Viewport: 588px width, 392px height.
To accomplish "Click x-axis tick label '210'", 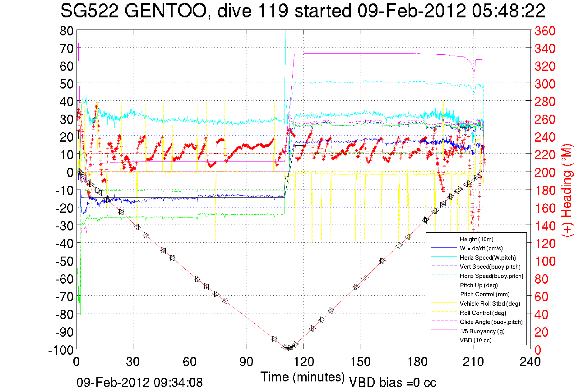I will point(474,362).
